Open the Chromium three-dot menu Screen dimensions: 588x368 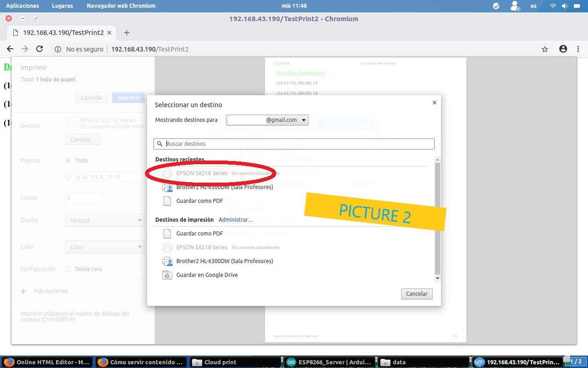click(577, 49)
